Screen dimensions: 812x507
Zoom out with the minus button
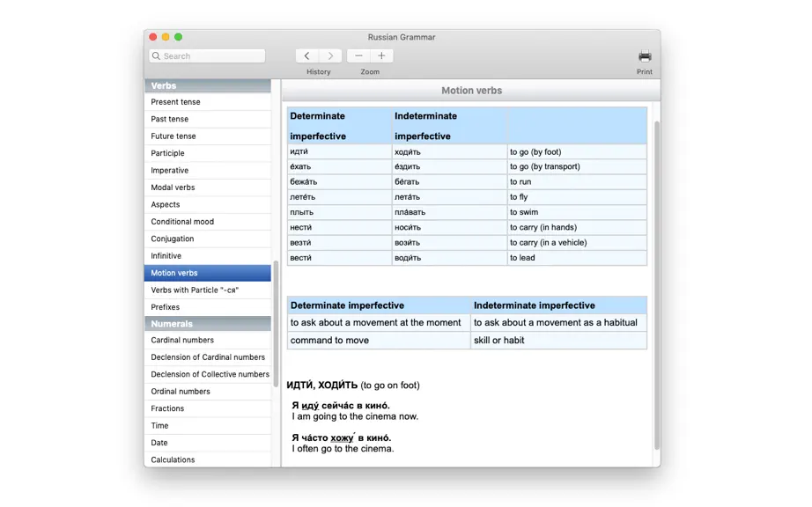tap(358, 55)
